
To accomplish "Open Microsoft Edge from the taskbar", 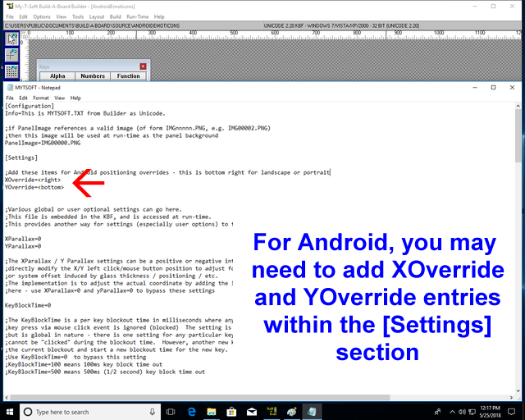I will [192, 411].
